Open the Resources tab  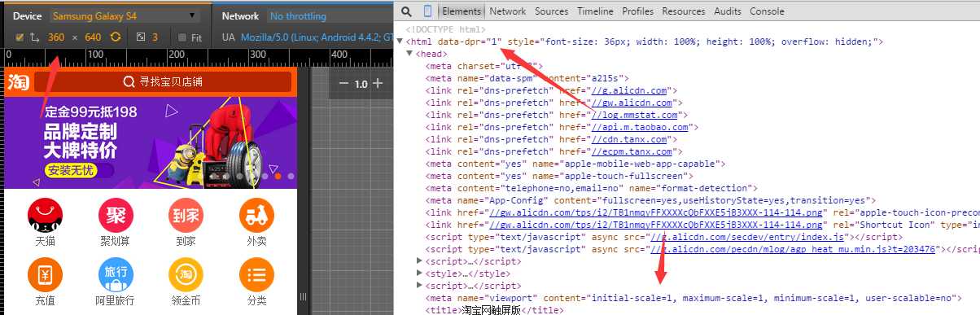tap(685, 11)
